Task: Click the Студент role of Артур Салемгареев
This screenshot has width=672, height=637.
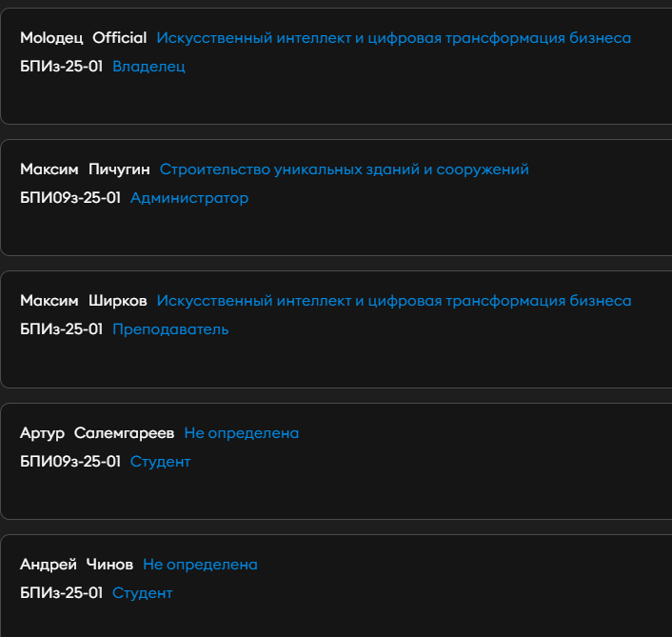Action: [x=160, y=462]
